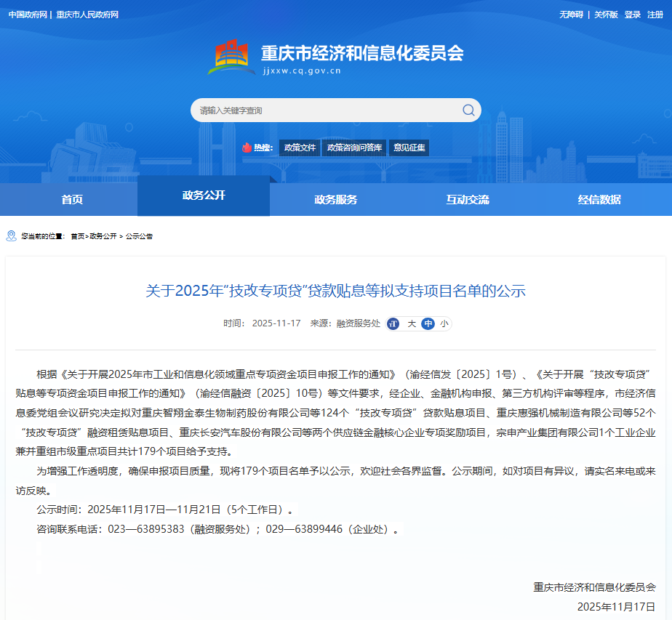Open the 互动交流 navigation tab
The height and width of the screenshot is (620, 672).
click(x=467, y=200)
